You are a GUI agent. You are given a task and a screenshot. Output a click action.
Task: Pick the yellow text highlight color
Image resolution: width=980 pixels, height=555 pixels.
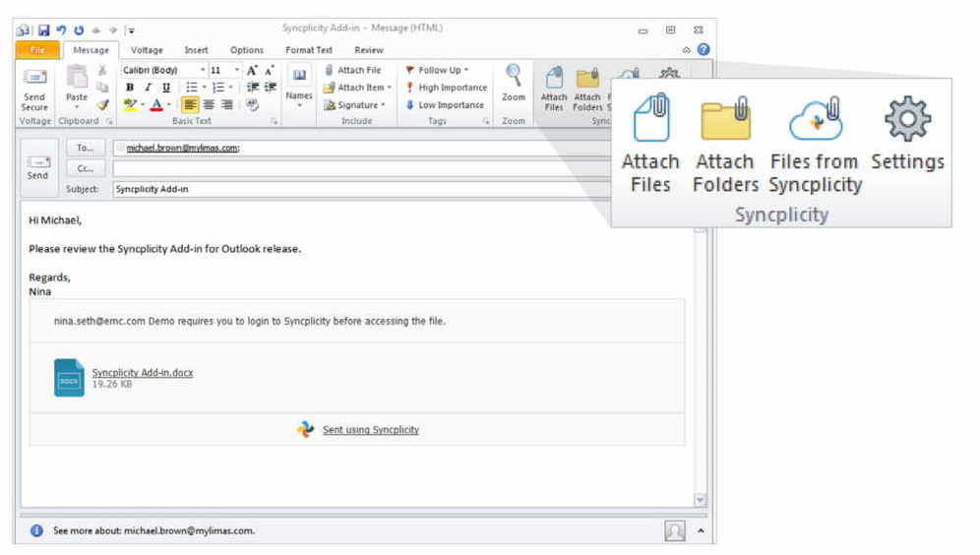point(130,104)
